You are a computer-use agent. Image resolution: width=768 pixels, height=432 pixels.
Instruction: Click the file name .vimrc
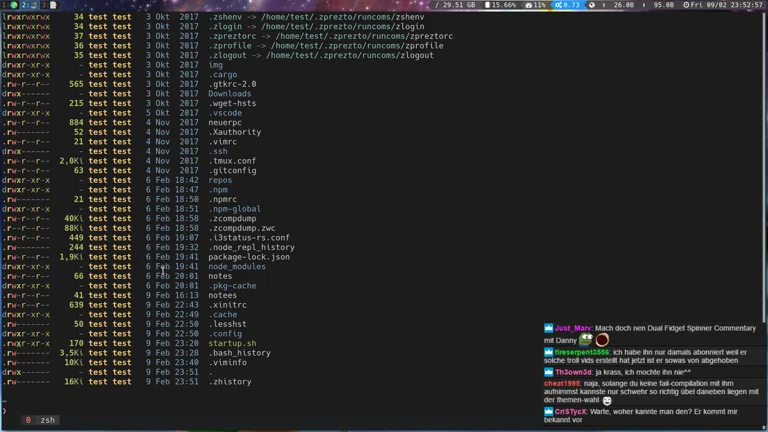pyautogui.click(x=222, y=142)
